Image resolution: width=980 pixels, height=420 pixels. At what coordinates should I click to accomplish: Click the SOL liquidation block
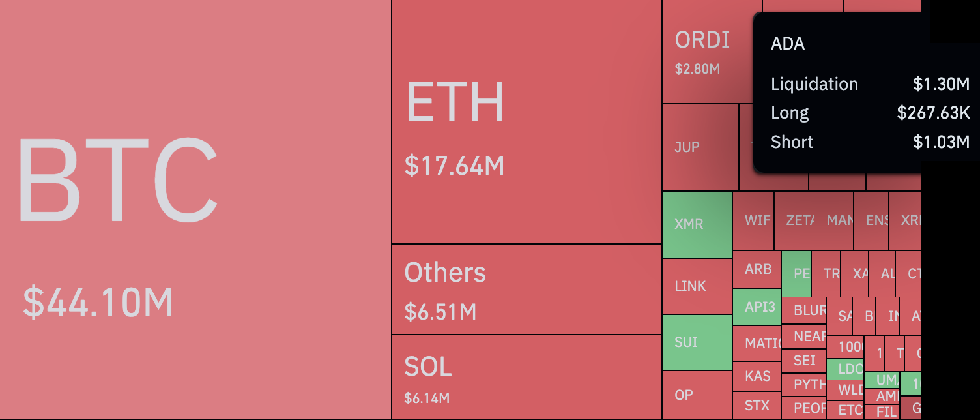[526, 377]
